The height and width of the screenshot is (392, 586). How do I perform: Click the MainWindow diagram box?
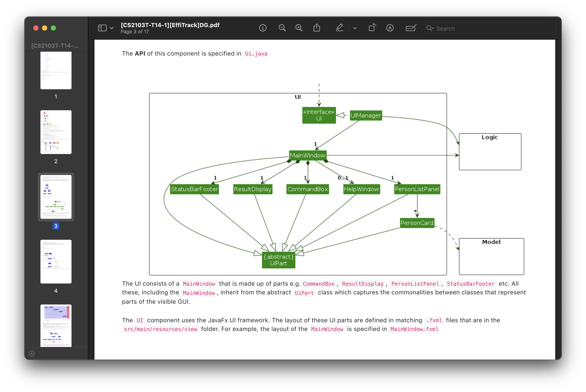(308, 156)
